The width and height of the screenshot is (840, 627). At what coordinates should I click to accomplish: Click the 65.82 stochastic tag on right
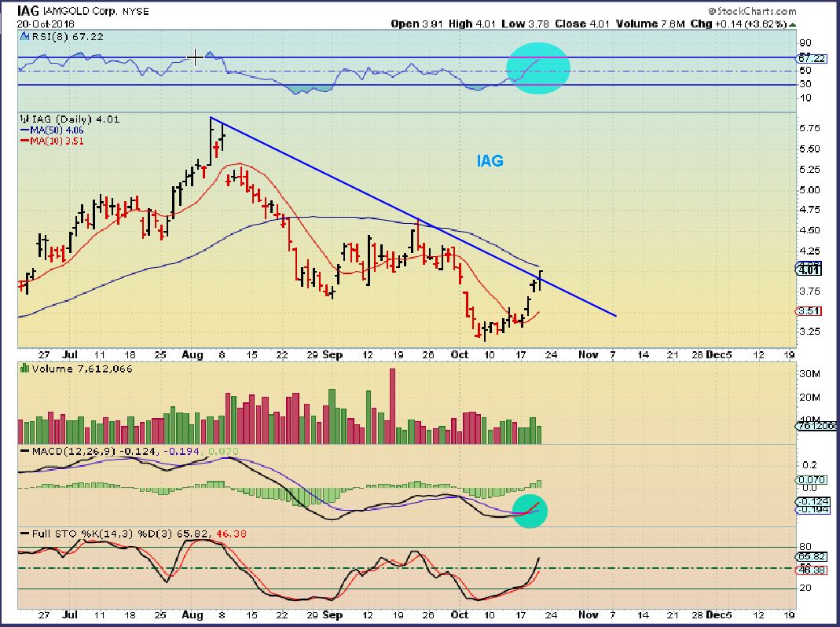[x=812, y=557]
